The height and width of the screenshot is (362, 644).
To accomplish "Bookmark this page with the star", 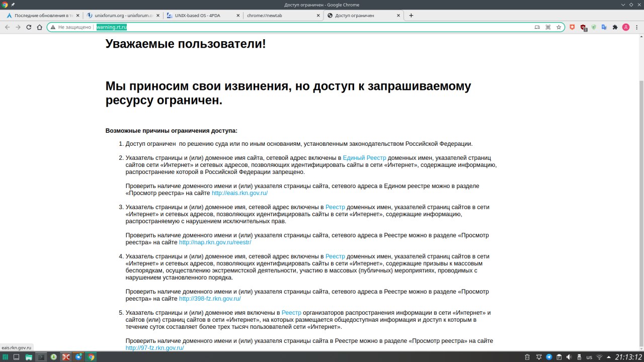I will tap(558, 27).
